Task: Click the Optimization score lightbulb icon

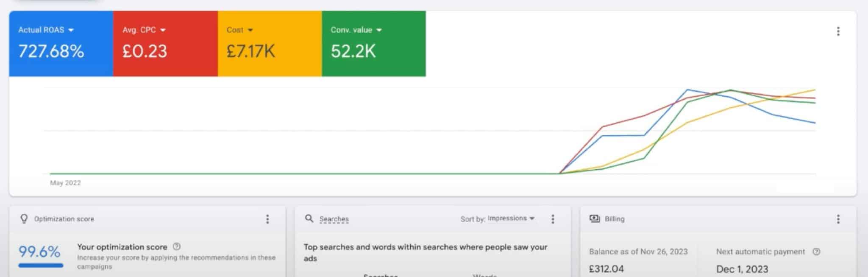Action: [24, 218]
